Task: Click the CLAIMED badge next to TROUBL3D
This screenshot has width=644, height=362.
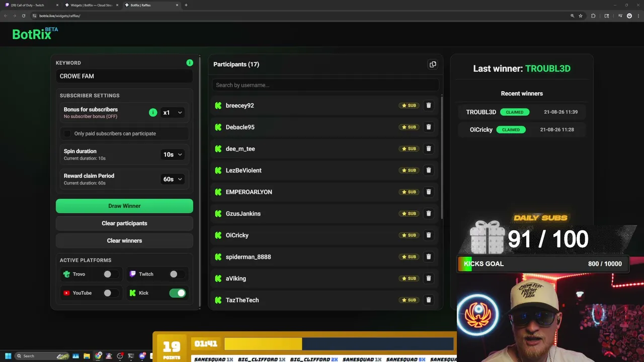Action: [515, 112]
